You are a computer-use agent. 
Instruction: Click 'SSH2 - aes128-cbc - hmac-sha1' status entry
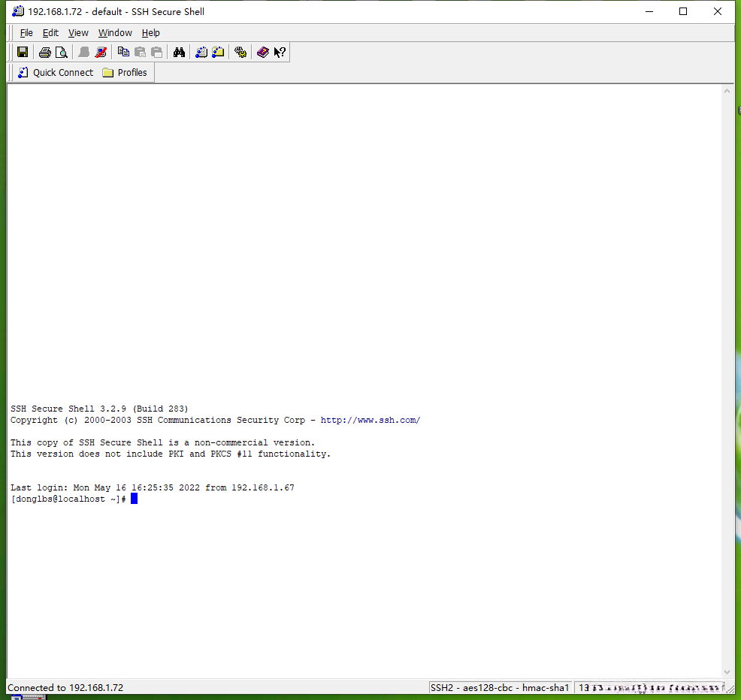pyautogui.click(x=500, y=688)
